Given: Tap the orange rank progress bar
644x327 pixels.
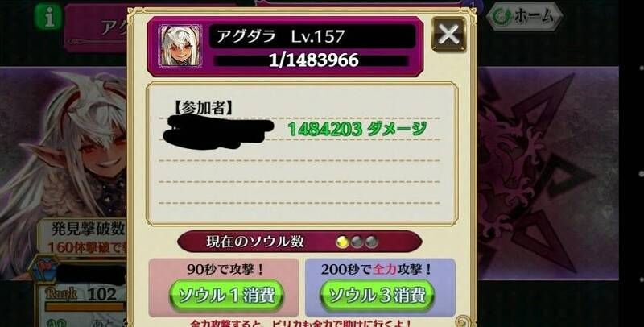Looking at the screenshot, I should (85, 306).
